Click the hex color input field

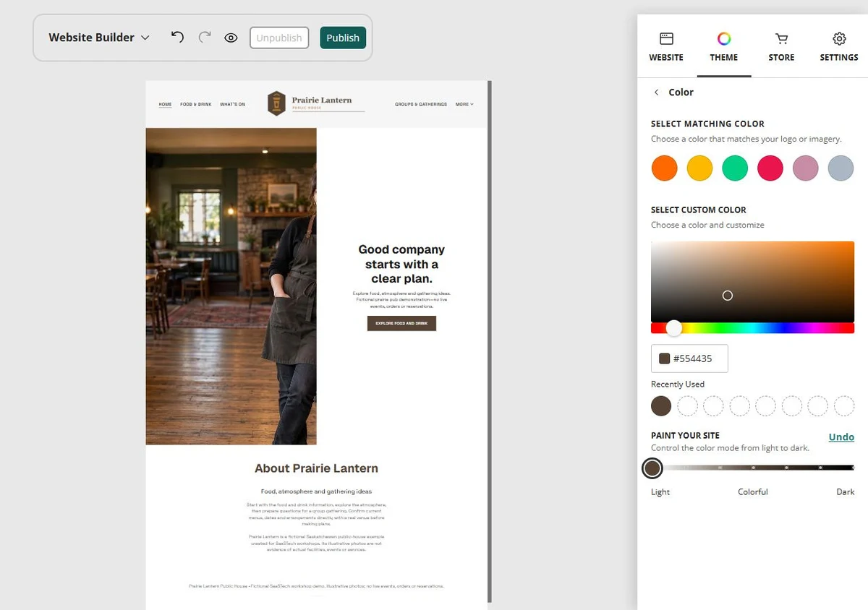(x=689, y=358)
